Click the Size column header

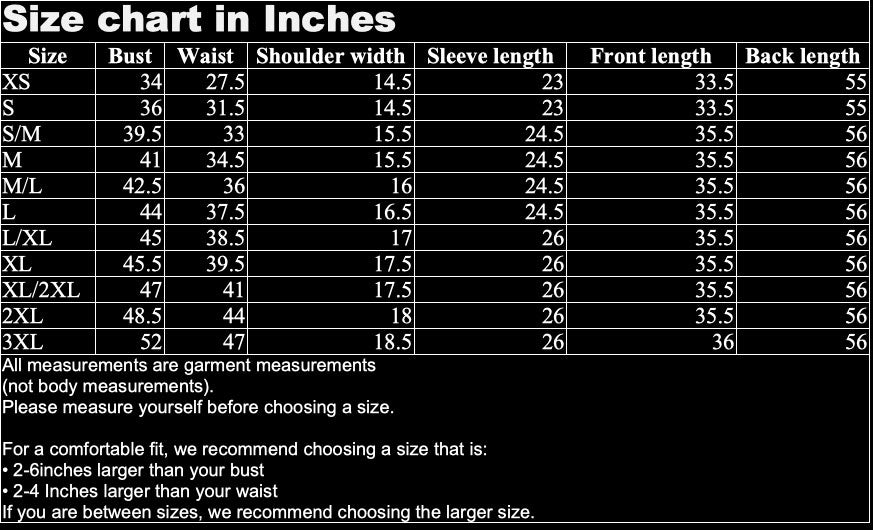point(48,56)
